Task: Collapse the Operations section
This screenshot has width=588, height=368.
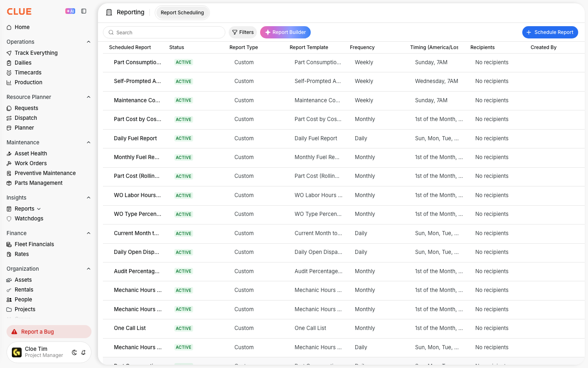Action: pos(89,42)
